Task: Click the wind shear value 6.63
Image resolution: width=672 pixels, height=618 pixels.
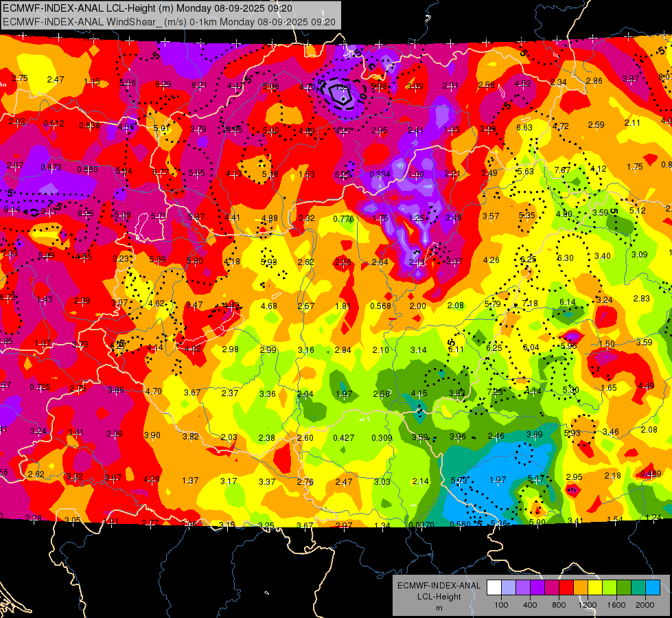Action: pyautogui.click(x=524, y=127)
